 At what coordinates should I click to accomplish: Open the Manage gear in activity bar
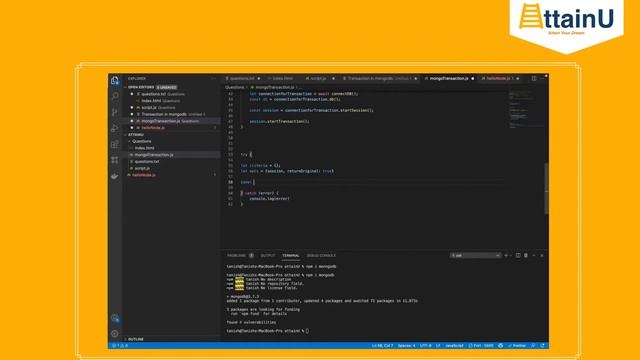coord(115,333)
